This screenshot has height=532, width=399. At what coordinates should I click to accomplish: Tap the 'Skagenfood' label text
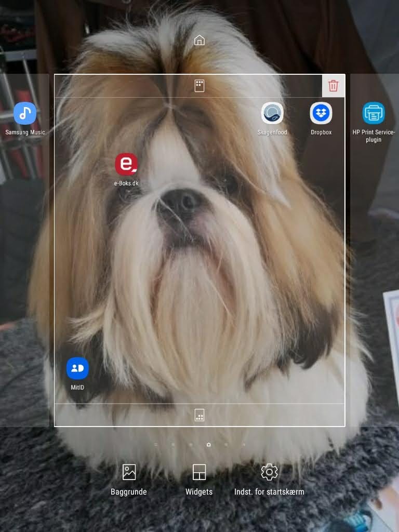tap(272, 132)
